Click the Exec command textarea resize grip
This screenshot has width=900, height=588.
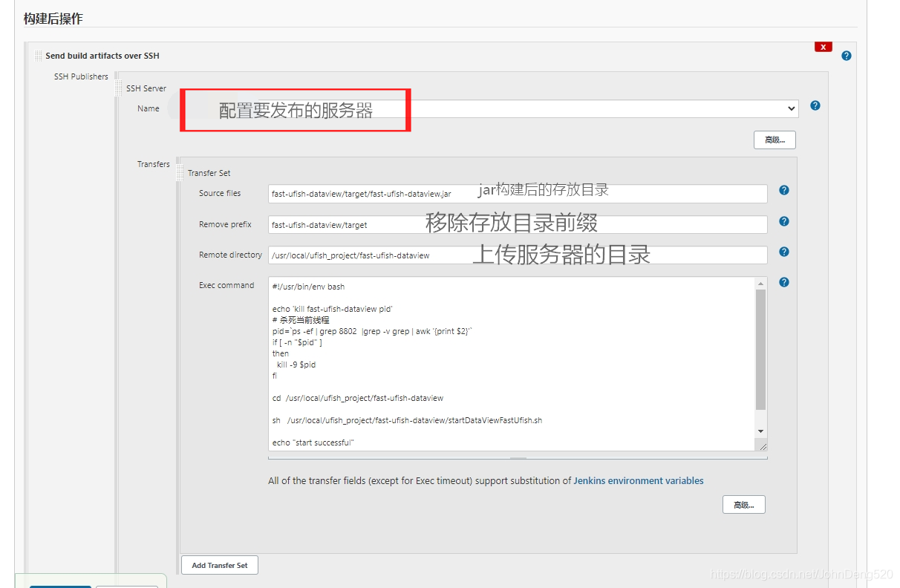click(x=762, y=445)
